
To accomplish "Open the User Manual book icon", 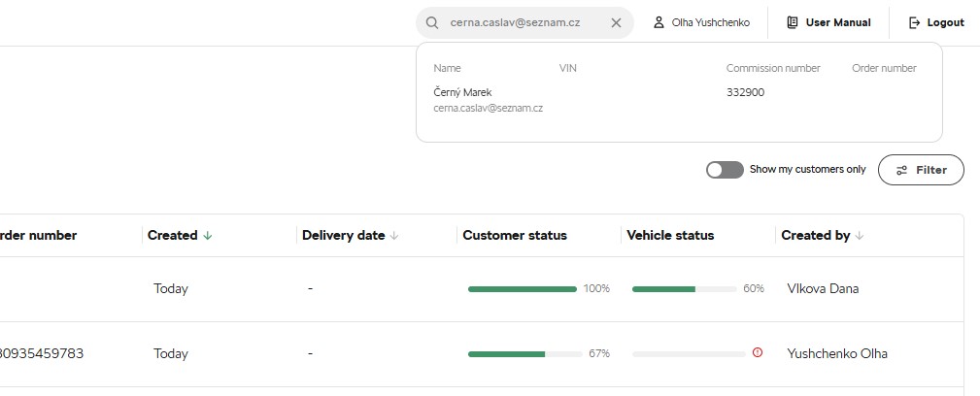I will coord(792,22).
